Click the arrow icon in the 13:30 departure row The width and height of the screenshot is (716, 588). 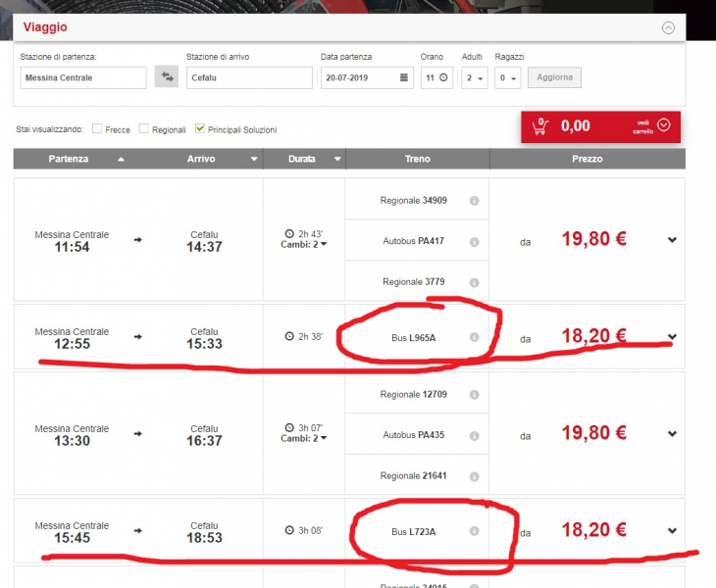pyautogui.click(x=138, y=433)
